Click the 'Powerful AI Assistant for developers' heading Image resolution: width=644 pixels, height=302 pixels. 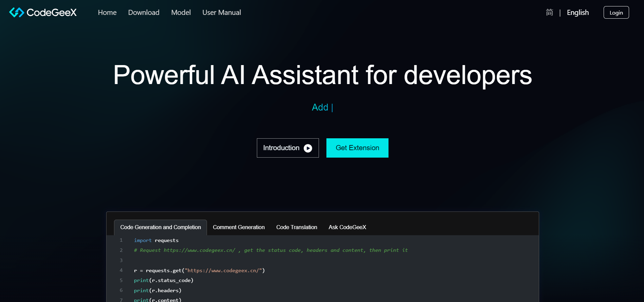point(322,75)
